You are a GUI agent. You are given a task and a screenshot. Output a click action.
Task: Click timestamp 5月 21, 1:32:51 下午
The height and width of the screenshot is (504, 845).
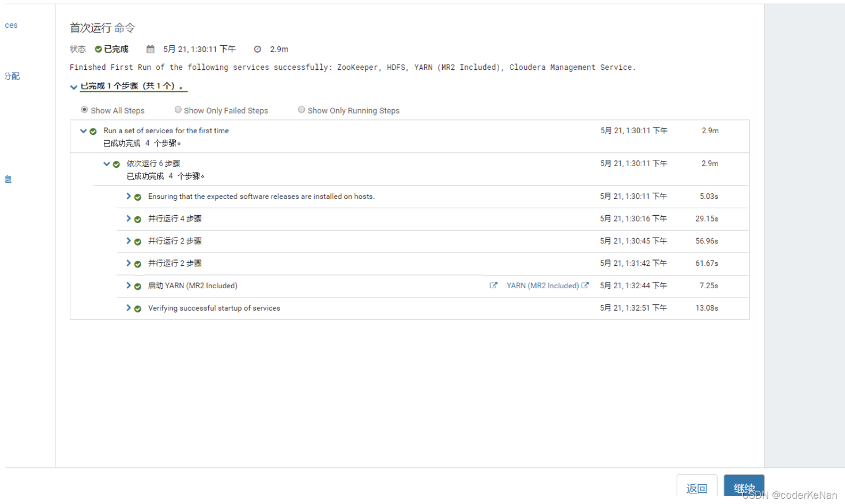click(x=633, y=308)
